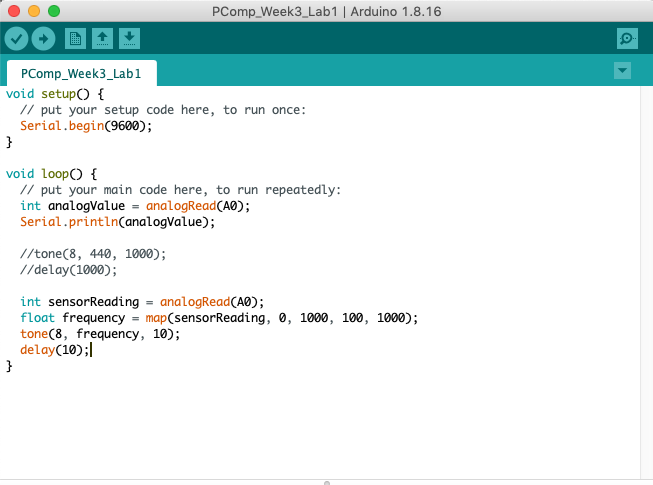The height and width of the screenshot is (485, 653).
Task: Create a new sketch with the New icon
Action: pyautogui.click(x=75, y=39)
